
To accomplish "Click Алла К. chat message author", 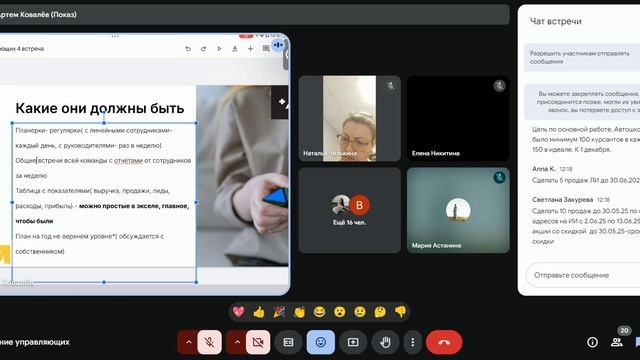I will tap(543, 169).
